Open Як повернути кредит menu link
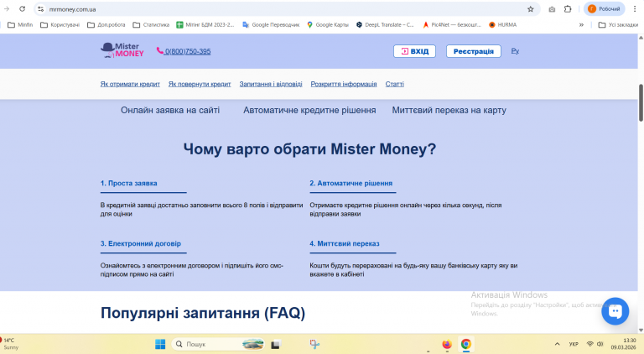The width and height of the screenshot is (644, 354). tap(200, 84)
